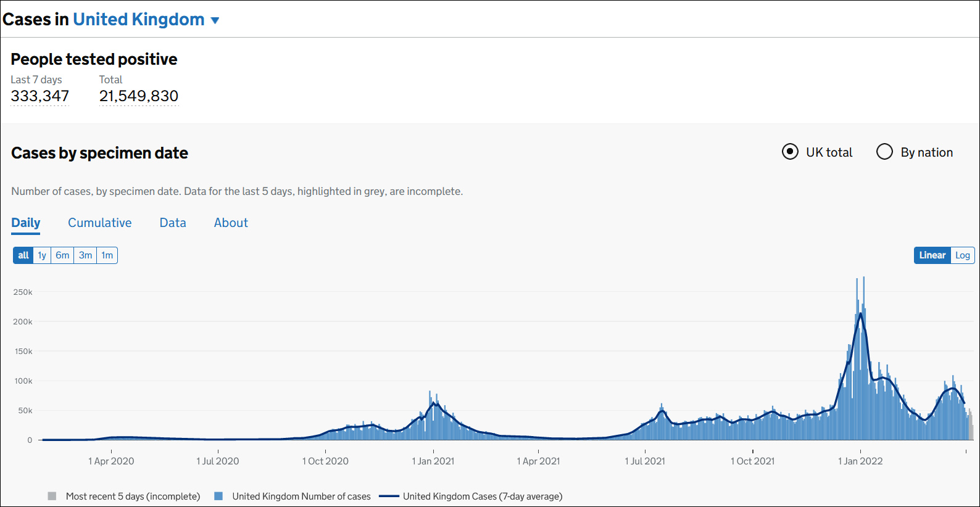Viewport: 980px width, 507px height.
Task: Open the About tab
Action: point(231,223)
